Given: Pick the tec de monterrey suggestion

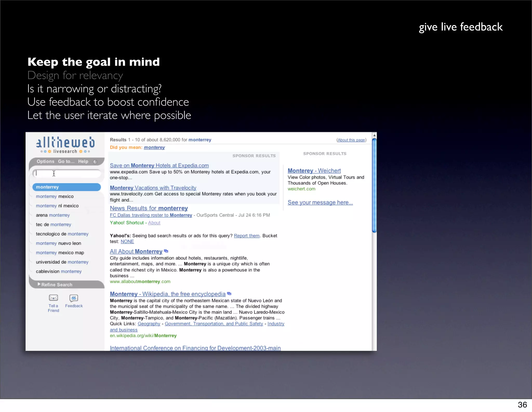Looking at the screenshot, I should point(54,225).
